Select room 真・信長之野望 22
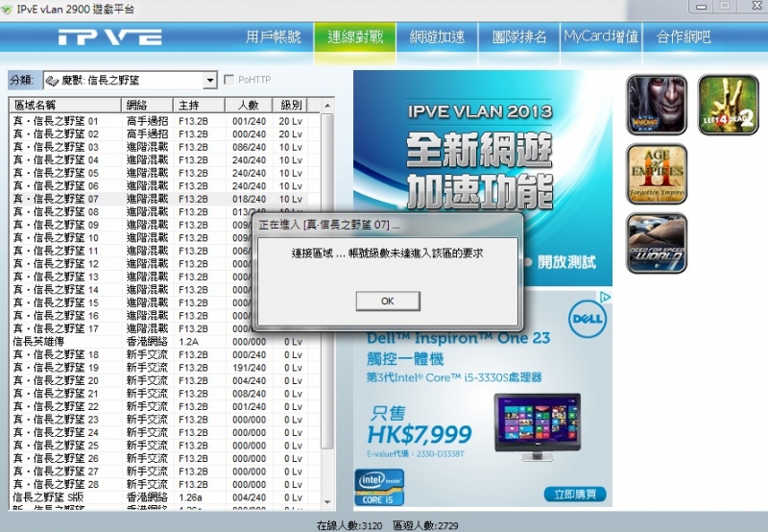The width and height of the screenshot is (768, 532). click(x=164, y=406)
